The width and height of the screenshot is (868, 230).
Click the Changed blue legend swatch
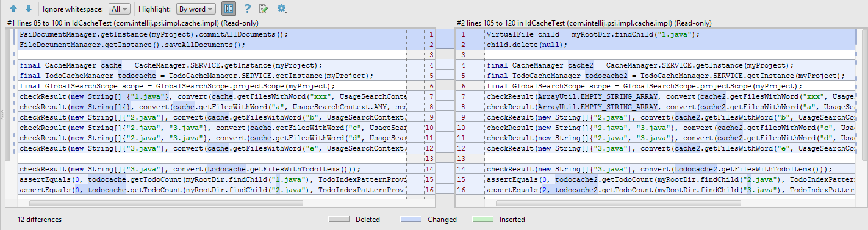(x=411, y=220)
